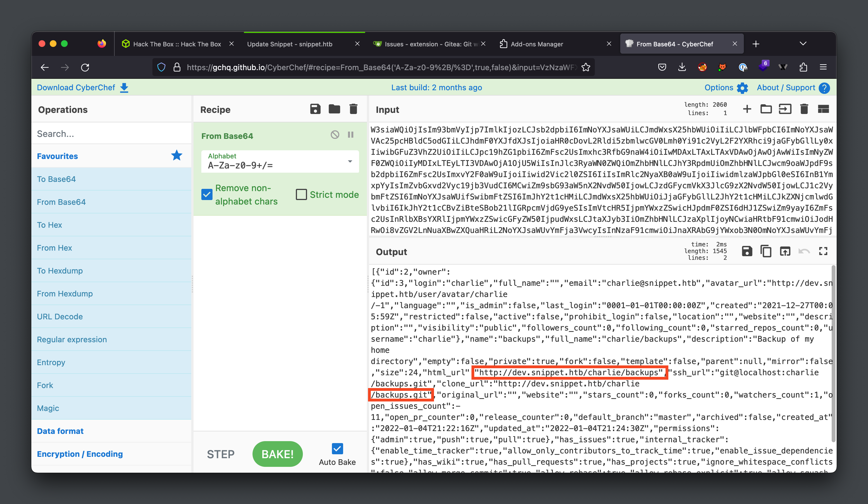Select the From Hex operation
Image resolution: width=868 pixels, height=504 pixels.
[111, 248]
